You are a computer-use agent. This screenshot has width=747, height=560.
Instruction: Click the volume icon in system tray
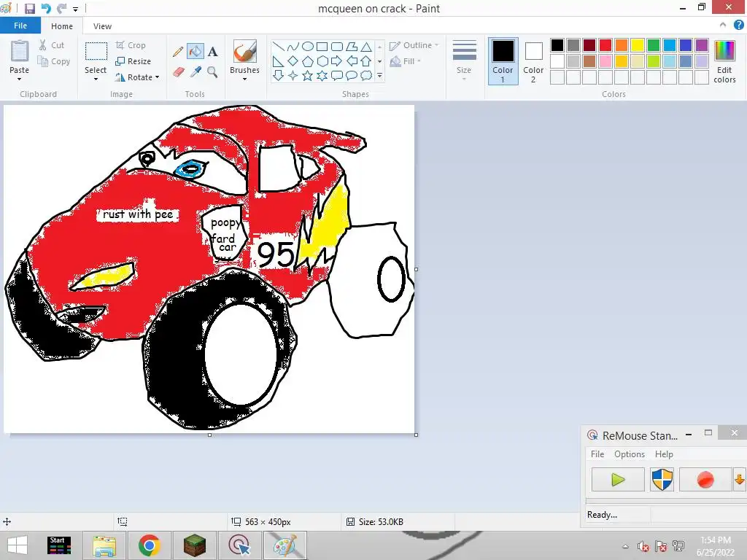(x=643, y=547)
